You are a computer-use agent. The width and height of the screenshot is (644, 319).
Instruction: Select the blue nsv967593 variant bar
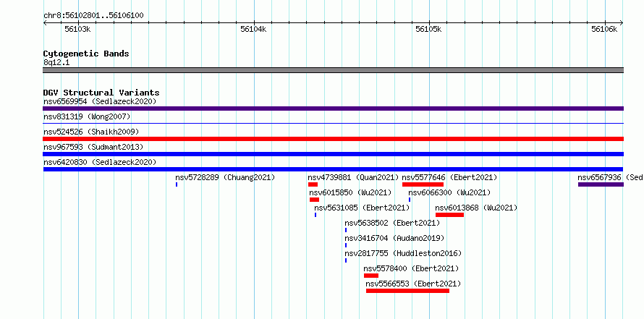click(333, 154)
